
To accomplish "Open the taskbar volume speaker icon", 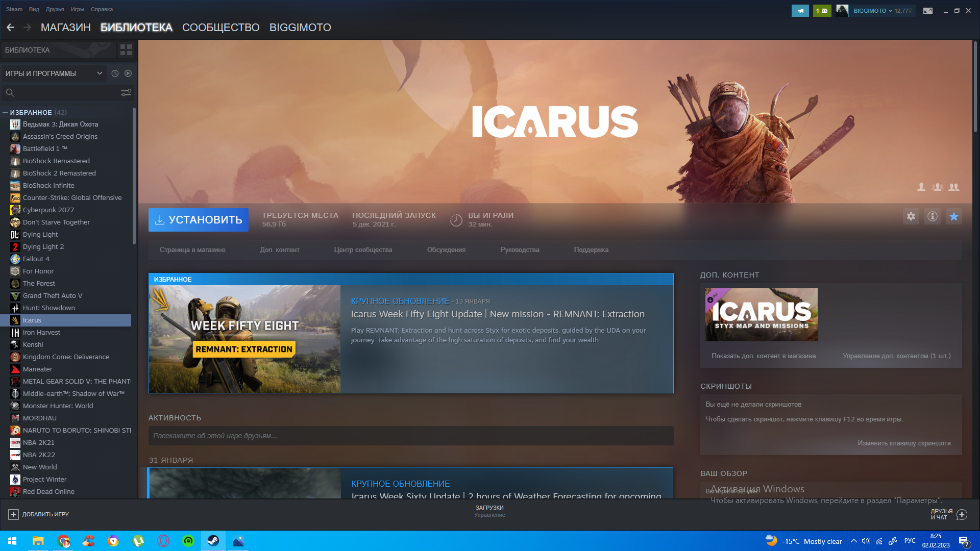I will click(x=866, y=541).
